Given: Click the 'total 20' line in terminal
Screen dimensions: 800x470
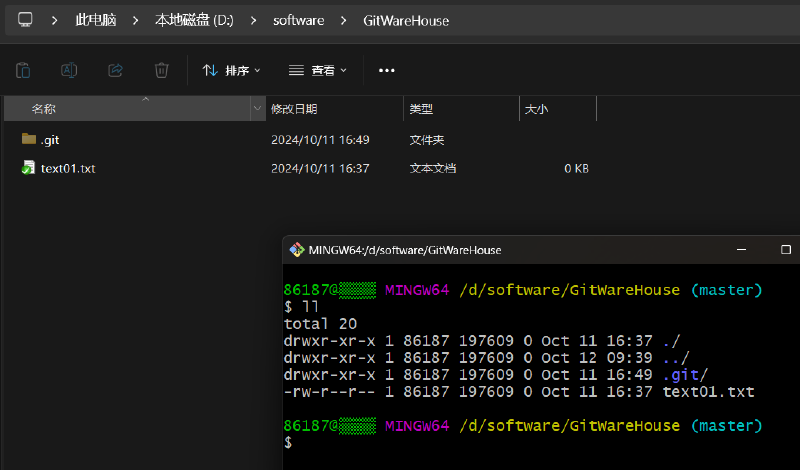Looking at the screenshot, I should point(320,324).
